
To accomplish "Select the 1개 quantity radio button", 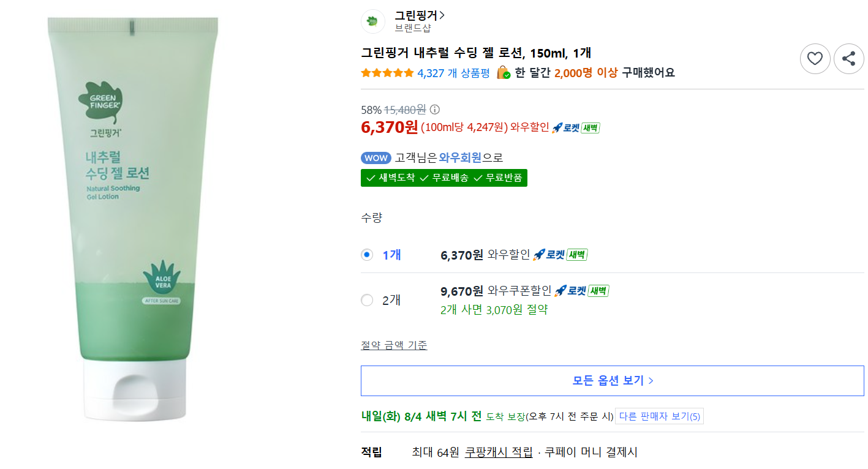I will coord(367,255).
